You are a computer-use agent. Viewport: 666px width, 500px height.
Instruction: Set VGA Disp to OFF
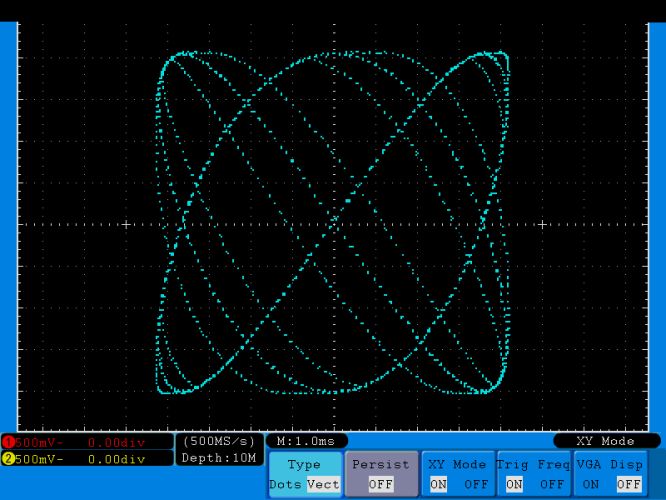point(629,484)
